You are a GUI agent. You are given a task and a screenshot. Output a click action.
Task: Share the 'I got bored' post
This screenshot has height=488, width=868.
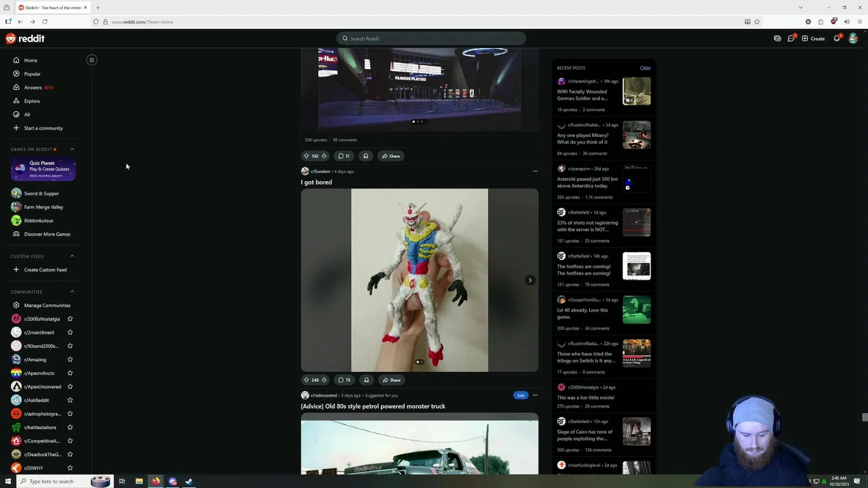(391, 380)
